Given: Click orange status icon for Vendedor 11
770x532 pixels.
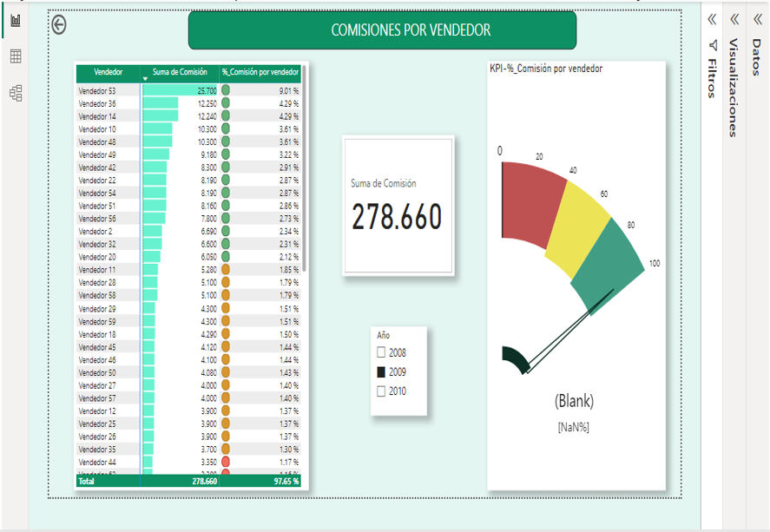Looking at the screenshot, I should pos(226,269).
